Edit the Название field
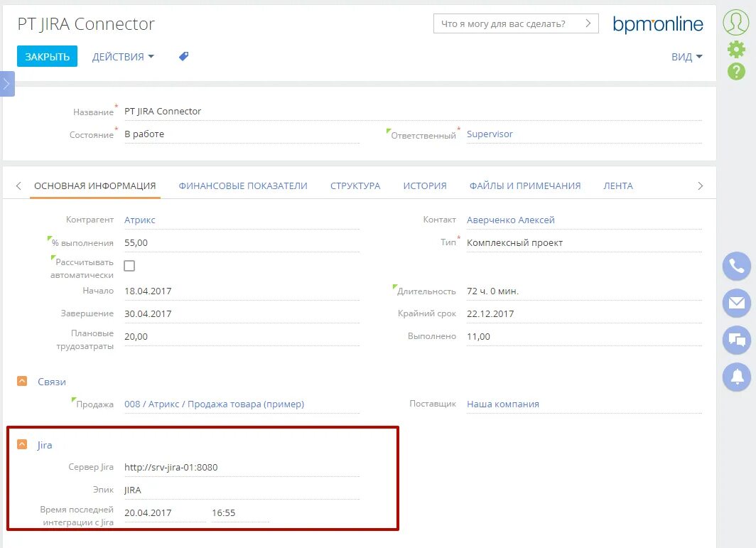 413,112
